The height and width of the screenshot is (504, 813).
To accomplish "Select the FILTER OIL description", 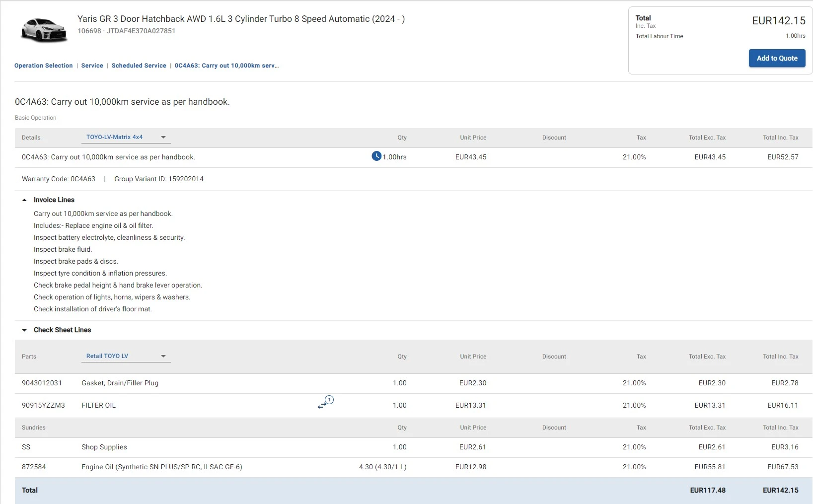I will click(x=99, y=405).
